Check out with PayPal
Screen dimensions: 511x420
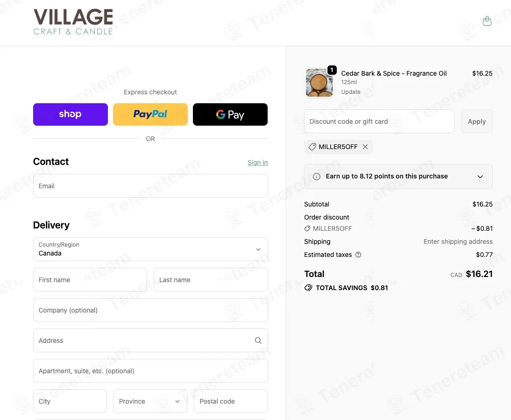(x=150, y=114)
